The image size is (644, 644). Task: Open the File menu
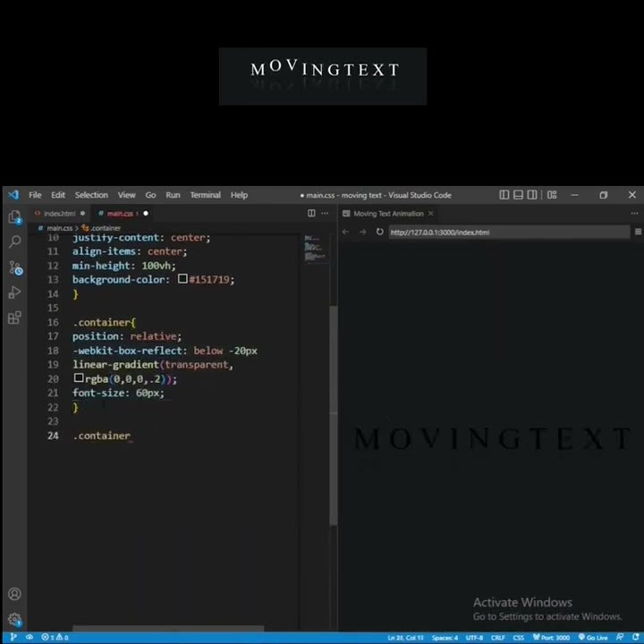(35, 195)
